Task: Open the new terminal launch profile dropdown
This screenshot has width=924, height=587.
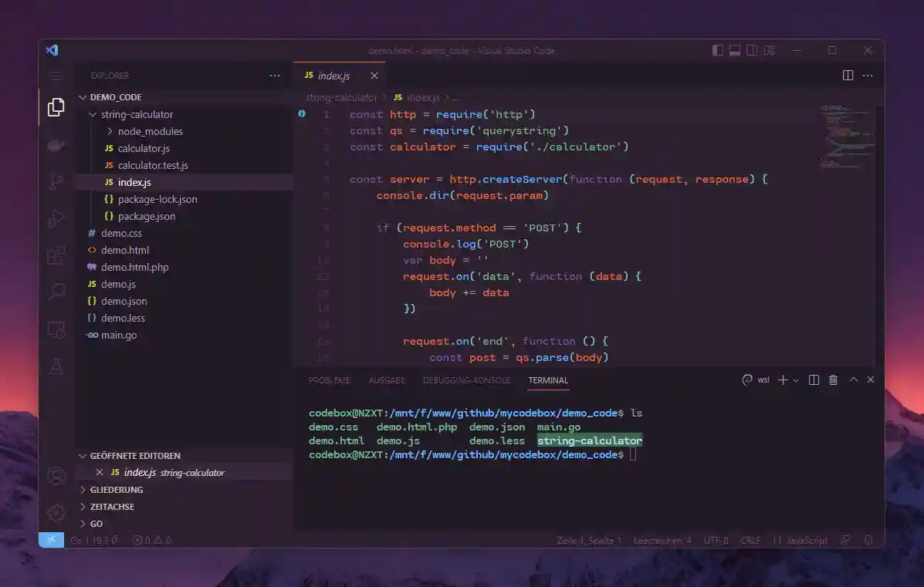Action: pyautogui.click(x=796, y=380)
